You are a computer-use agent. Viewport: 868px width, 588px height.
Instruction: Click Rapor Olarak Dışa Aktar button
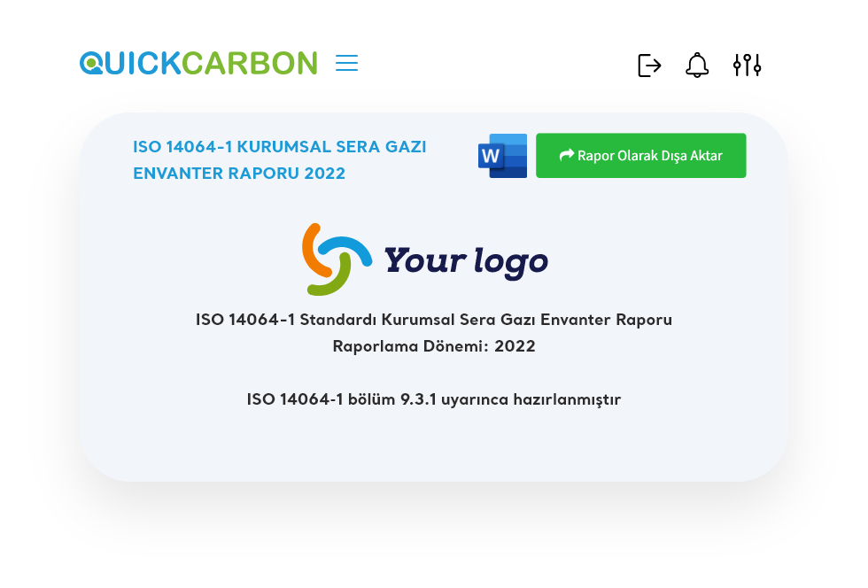coord(641,156)
